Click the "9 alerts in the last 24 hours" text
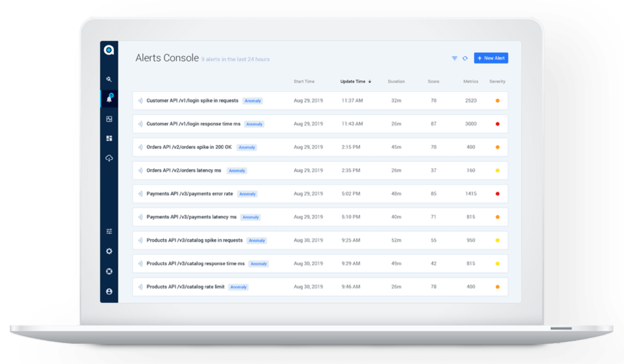The height and width of the screenshot is (364, 624). click(235, 59)
